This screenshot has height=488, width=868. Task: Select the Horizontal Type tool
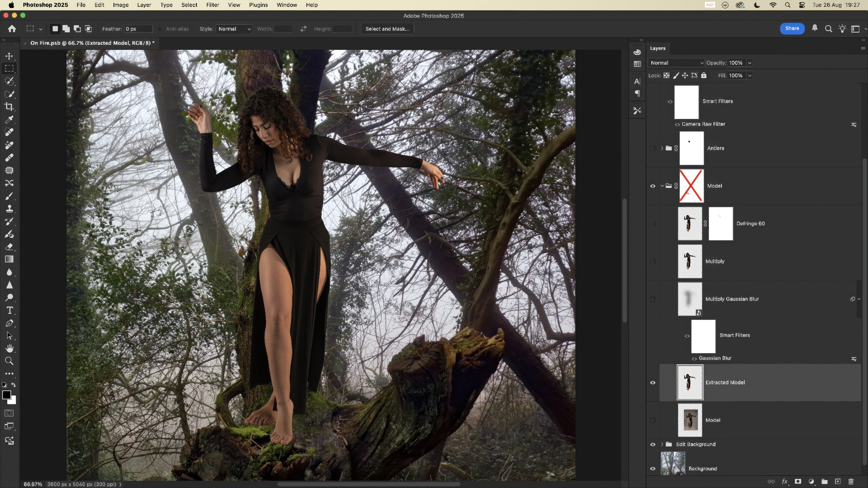tap(9, 310)
